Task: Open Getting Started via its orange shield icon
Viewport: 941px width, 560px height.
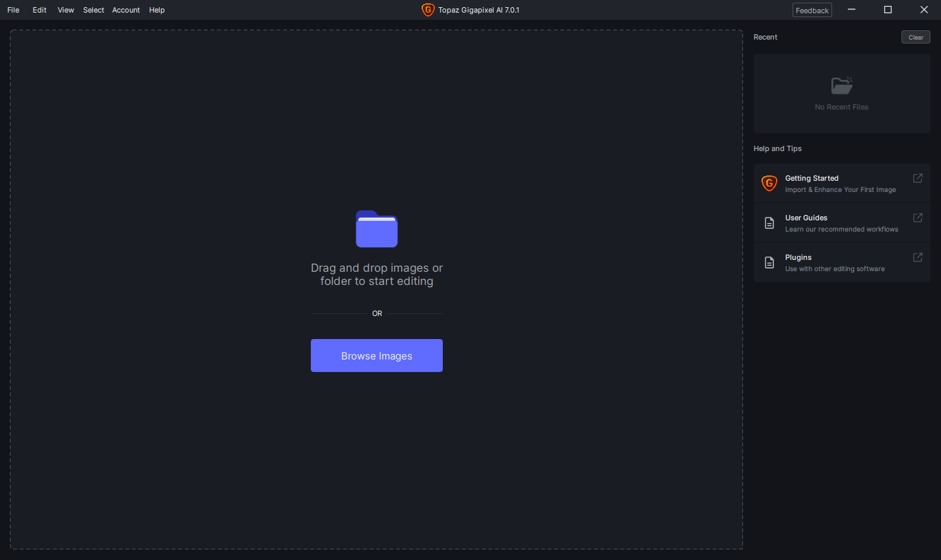Action: click(x=769, y=183)
